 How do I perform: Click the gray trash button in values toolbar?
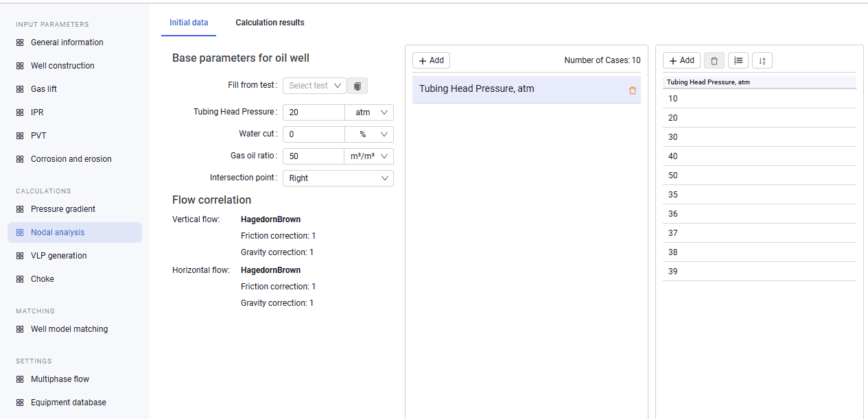pyautogui.click(x=714, y=60)
